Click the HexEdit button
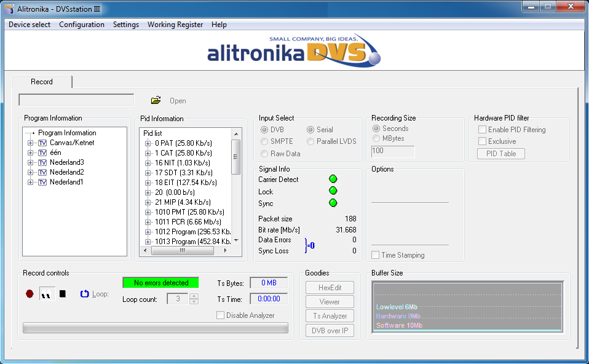 pyautogui.click(x=330, y=288)
